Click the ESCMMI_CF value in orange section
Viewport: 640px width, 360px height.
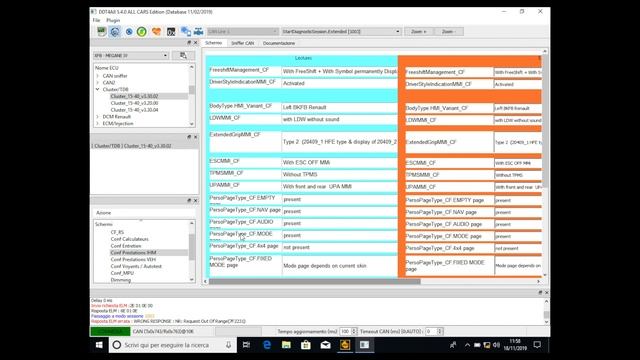518,163
